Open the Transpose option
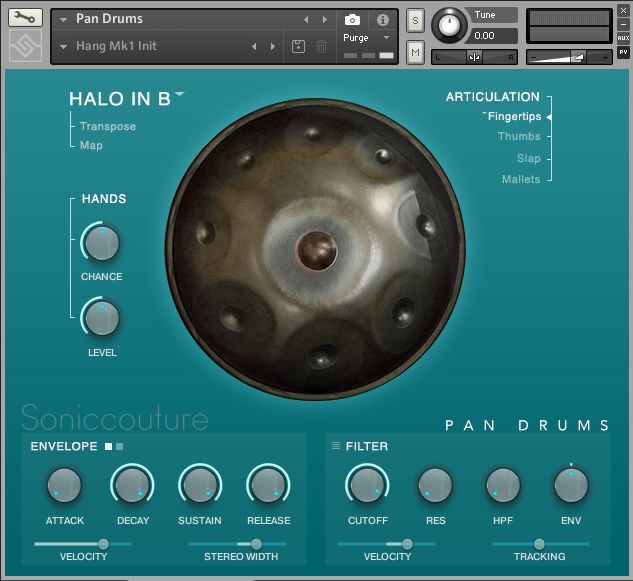The width and height of the screenshot is (633, 581). (108, 126)
